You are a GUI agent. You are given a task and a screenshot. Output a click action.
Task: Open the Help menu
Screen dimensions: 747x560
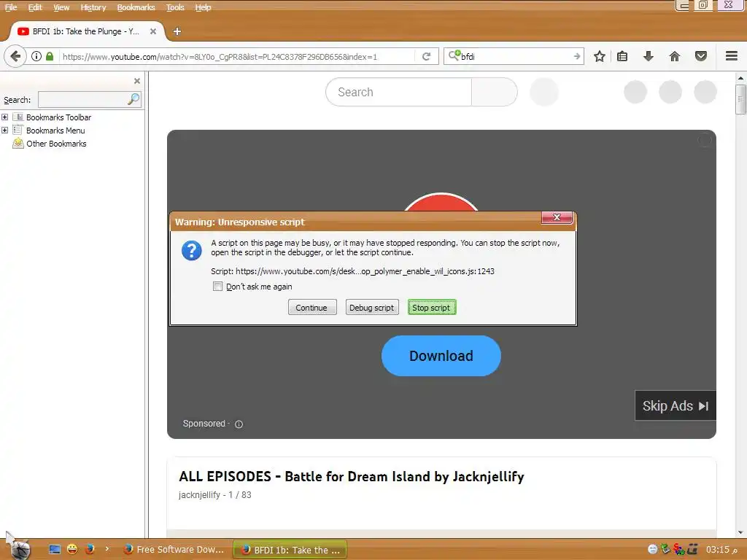click(x=203, y=7)
